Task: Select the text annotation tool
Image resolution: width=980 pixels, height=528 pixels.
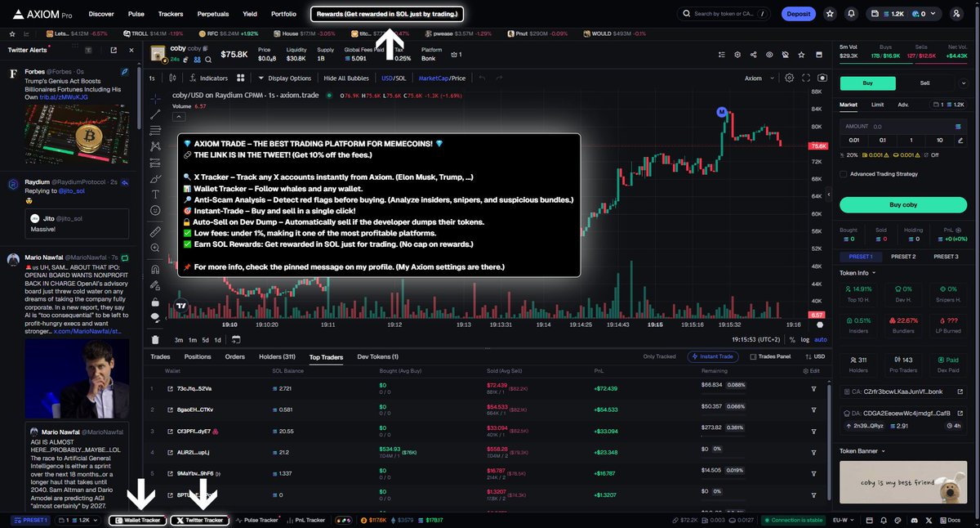Action: point(155,194)
